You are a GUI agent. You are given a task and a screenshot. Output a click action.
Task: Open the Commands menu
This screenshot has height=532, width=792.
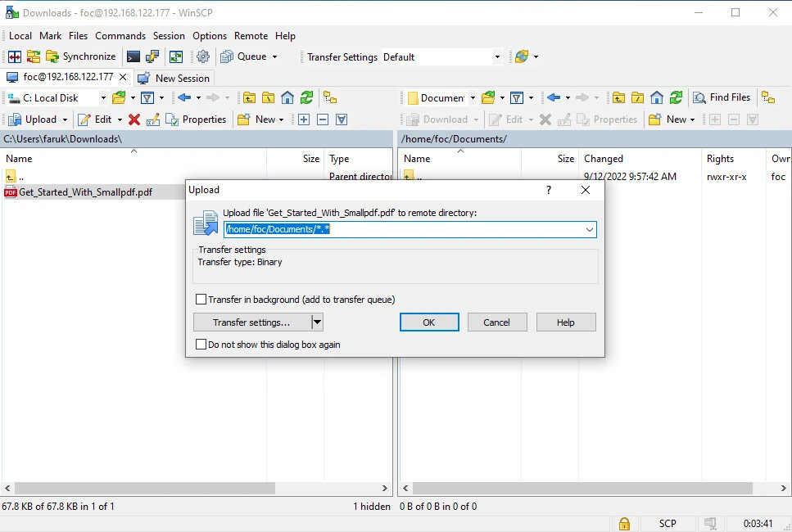click(120, 36)
